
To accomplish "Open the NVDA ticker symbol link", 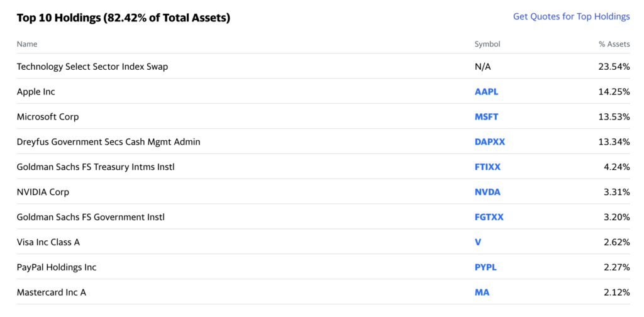I will pos(487,192).
